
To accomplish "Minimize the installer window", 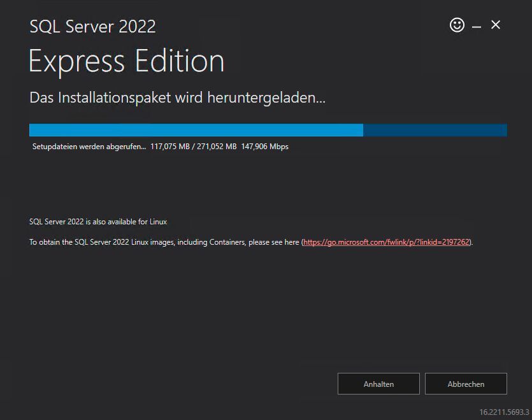I will [476, 25].
